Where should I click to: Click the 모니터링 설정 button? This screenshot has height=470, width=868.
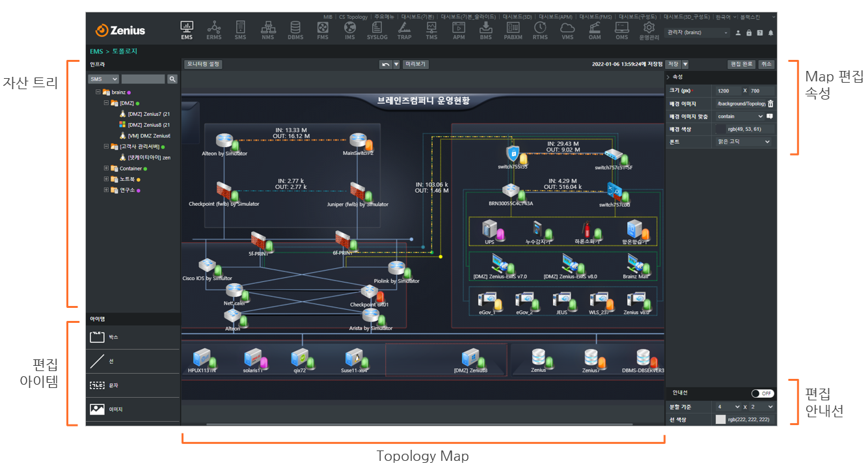(203, 64)
